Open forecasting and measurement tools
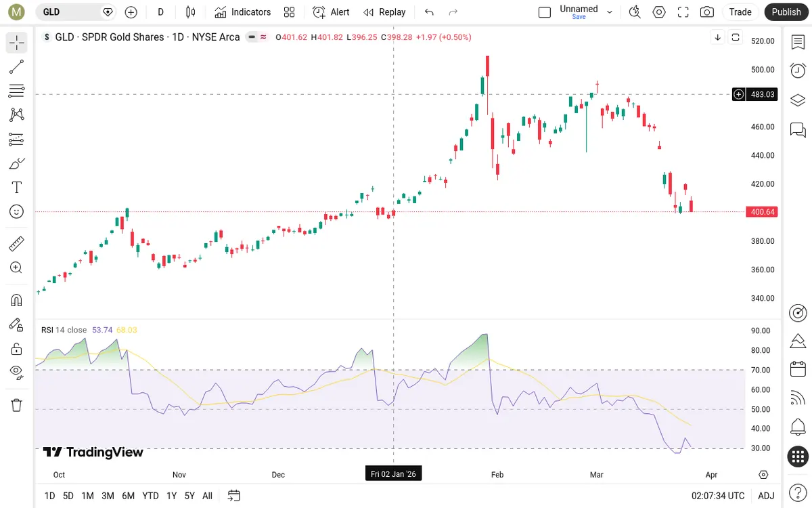 pyautogui.click(x=17, y=140)
